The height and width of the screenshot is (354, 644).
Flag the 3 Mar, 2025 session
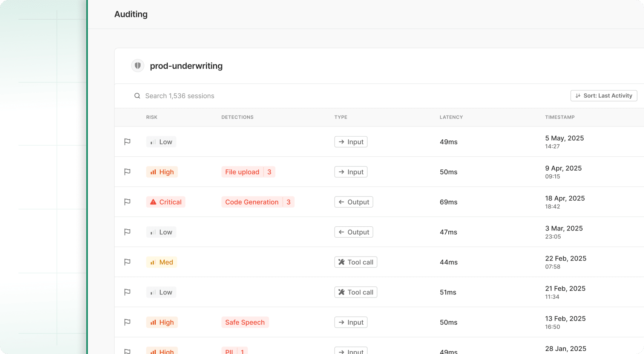(127, 232)
